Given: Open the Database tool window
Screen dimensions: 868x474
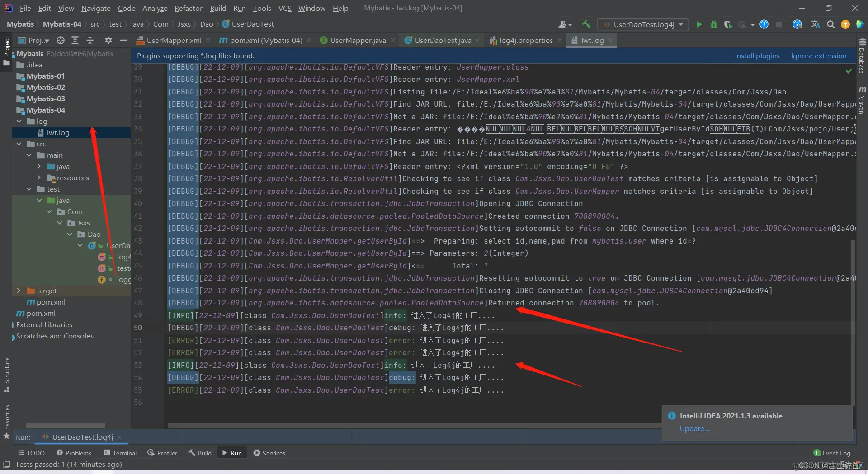Looking at the screenshot, I should coord(862,56).
